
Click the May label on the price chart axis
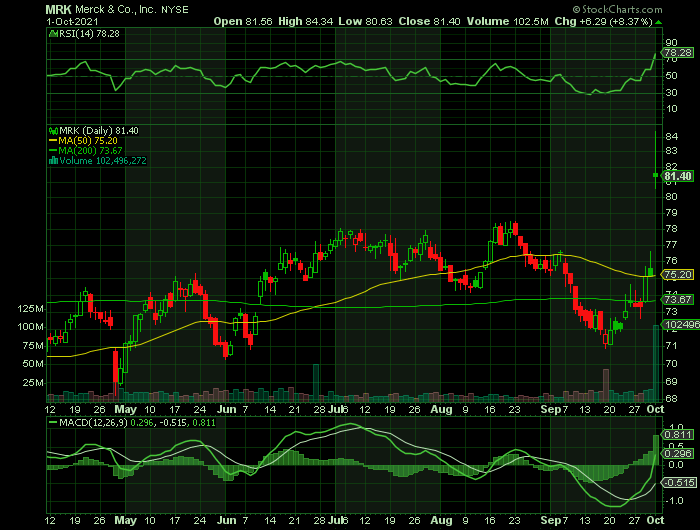click(125, 409)
